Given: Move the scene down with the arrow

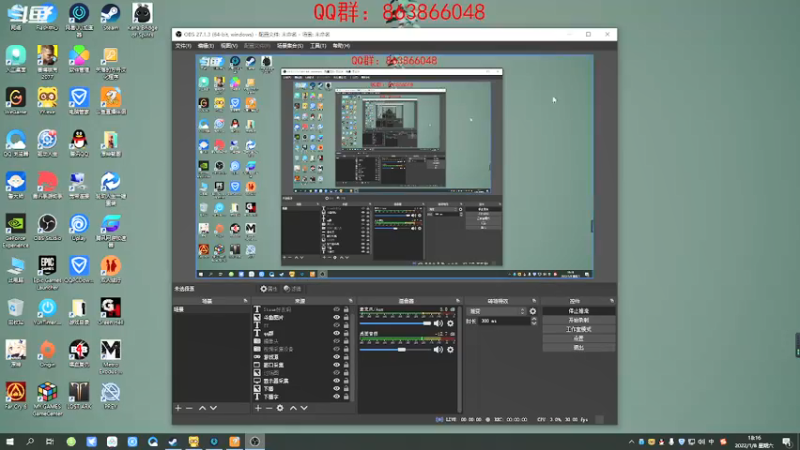Looking at the screenshot, I should coord(213,408).
